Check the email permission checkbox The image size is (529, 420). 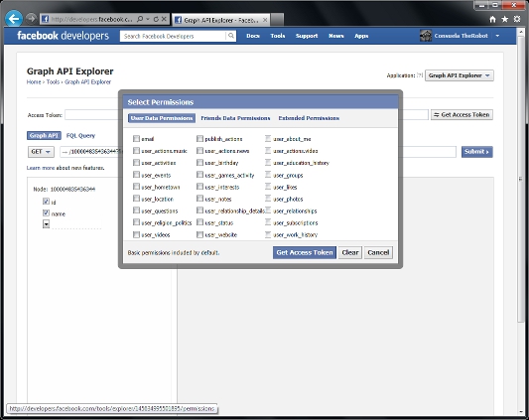coord(136,139)
